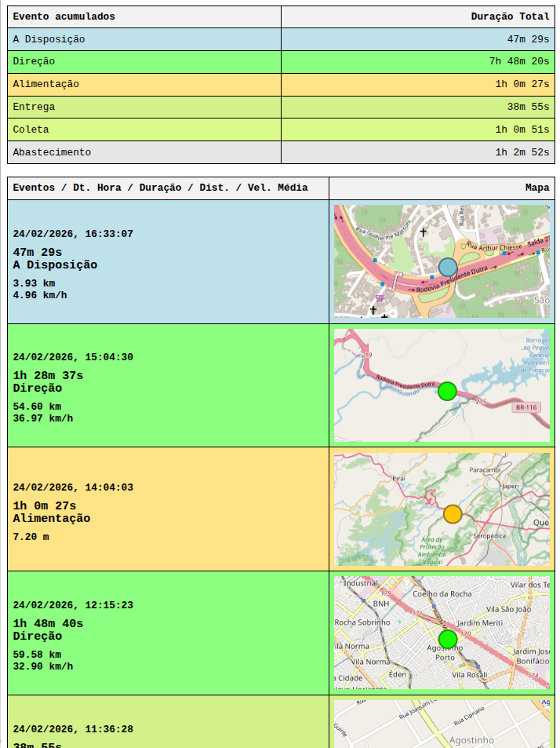Click the '36.97 km/h' average speed

coord(43,418)
